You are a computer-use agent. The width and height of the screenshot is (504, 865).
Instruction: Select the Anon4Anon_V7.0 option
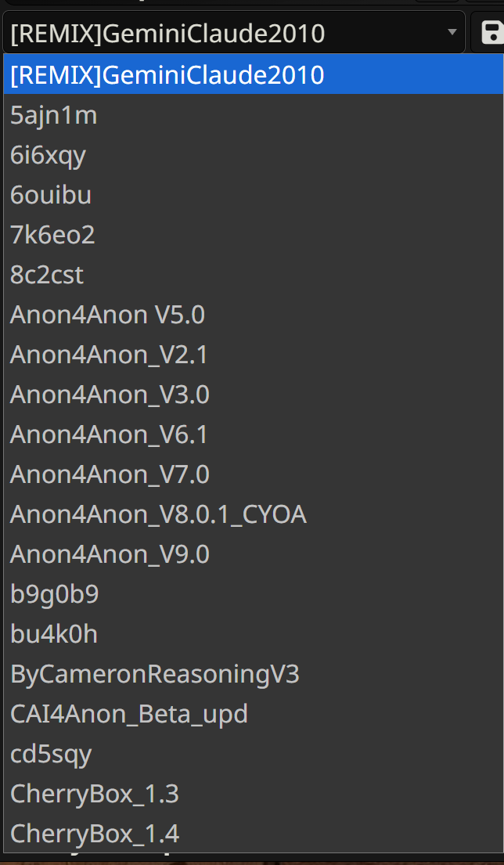pyautogui.click(x=110, y=475)
